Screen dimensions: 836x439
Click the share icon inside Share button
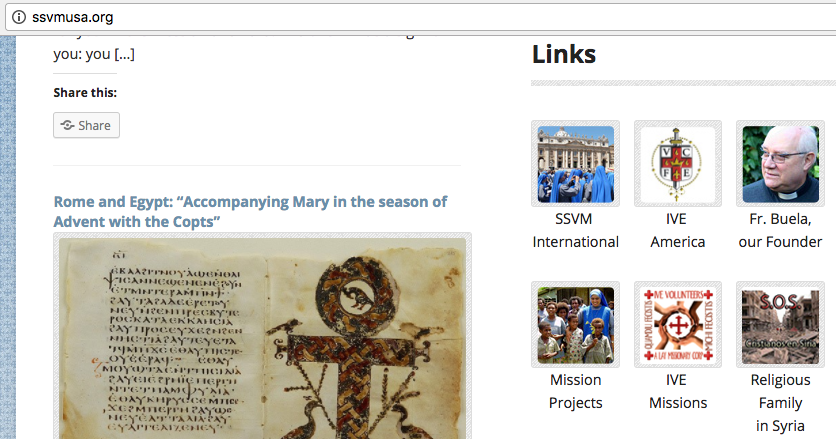[x=67, y=125]
